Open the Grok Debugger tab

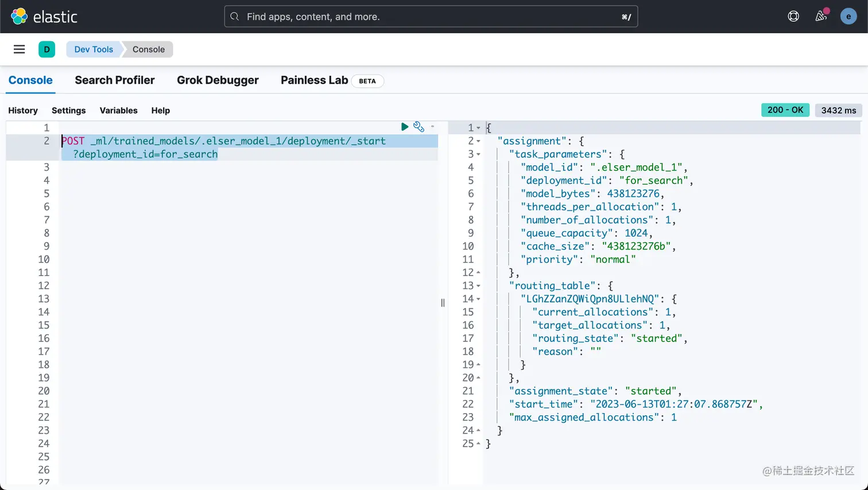(x=218, y=80)
